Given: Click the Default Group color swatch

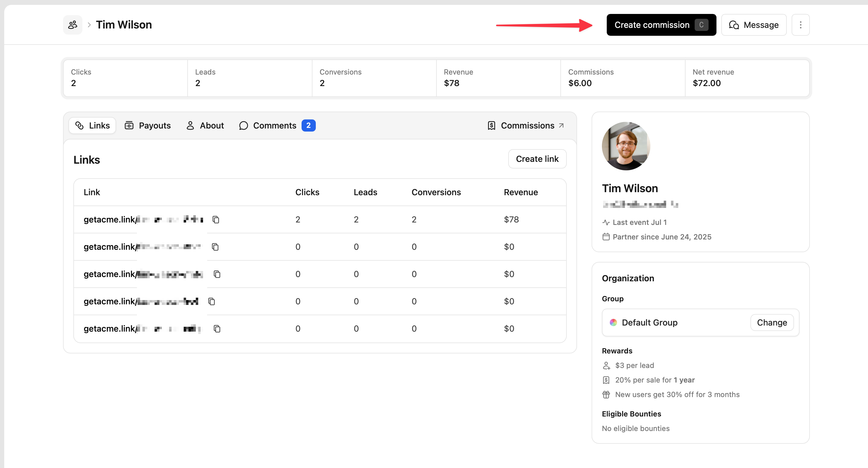Looking at the screenshot, I should 613,323.
